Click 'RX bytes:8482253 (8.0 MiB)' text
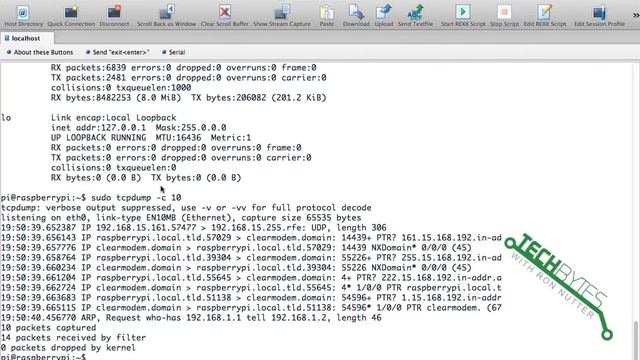The image size is (640, 360). 116,98
